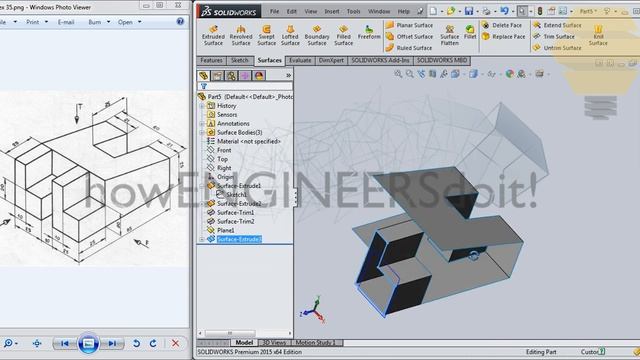
Task: Select the Knit Surface tool
Action: [x=598, y=36]
